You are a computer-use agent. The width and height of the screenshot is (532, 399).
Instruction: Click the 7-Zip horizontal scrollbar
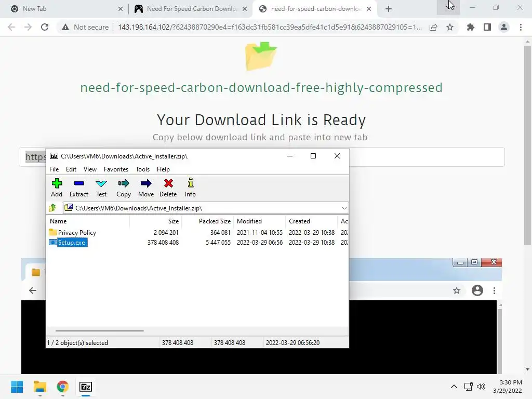[x=100, y=330]
